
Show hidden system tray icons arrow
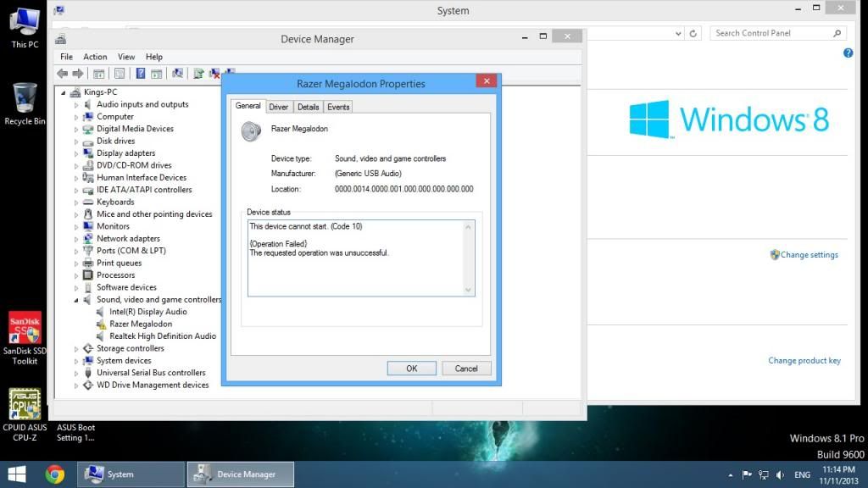(x=730, y=474)
